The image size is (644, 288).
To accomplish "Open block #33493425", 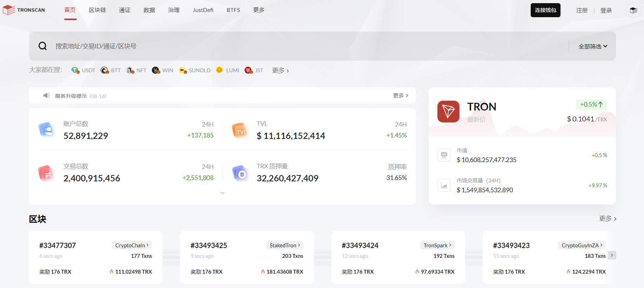I will click(209, 245).
